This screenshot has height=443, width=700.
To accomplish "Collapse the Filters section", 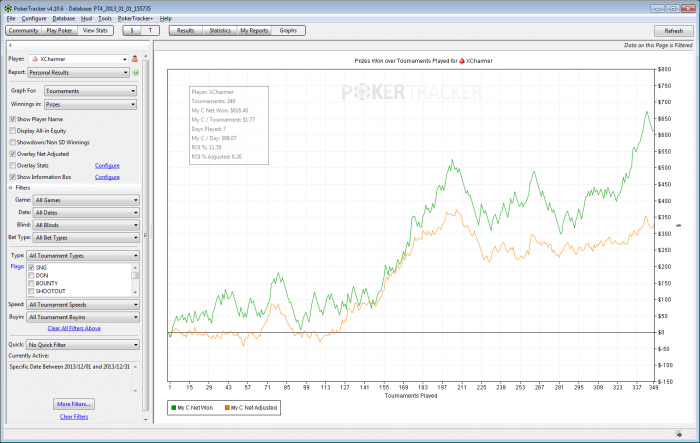I will tap(12, 188).
